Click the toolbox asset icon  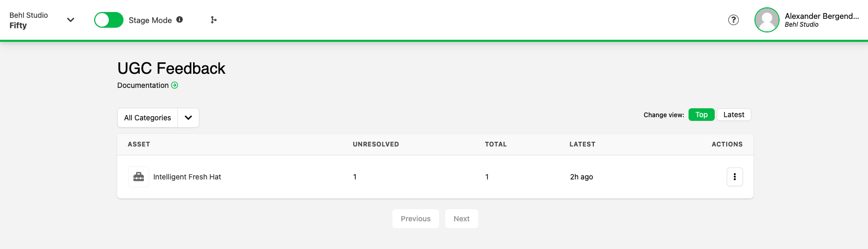point(139,177)
